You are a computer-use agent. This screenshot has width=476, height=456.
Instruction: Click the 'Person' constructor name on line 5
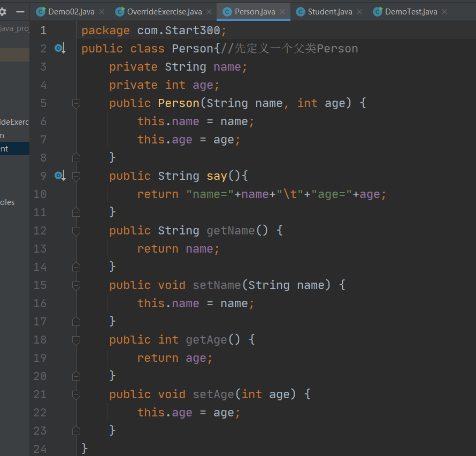179,103
